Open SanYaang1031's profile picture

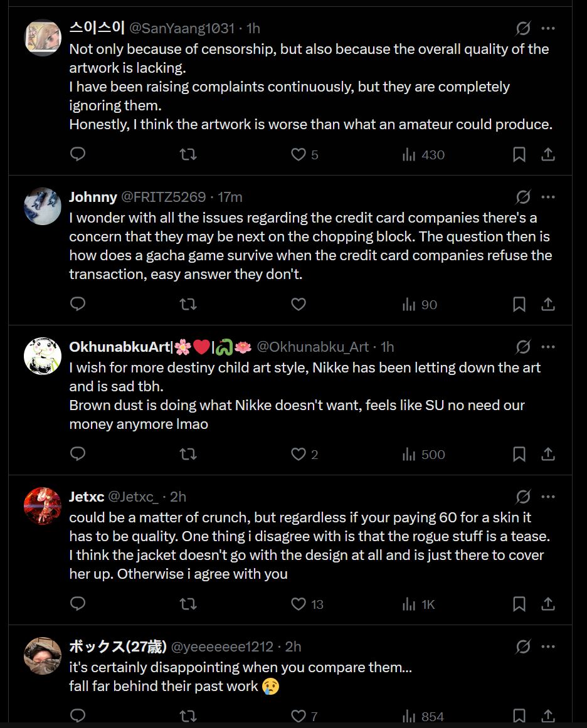point(43,38)
